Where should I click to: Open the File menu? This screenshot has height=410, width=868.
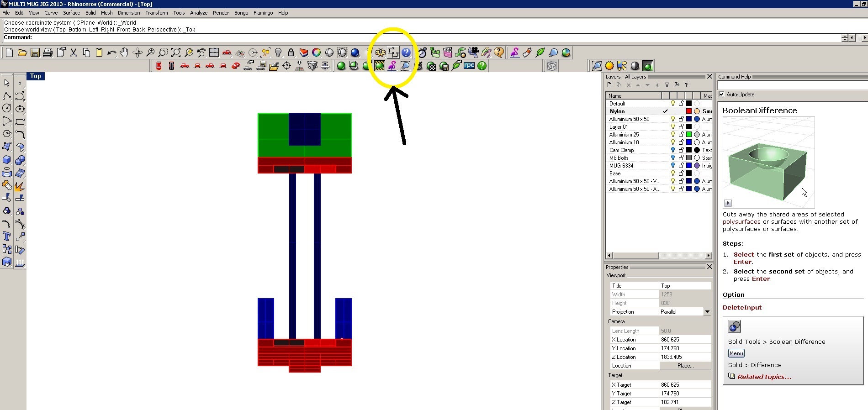(x=6, y=13)
